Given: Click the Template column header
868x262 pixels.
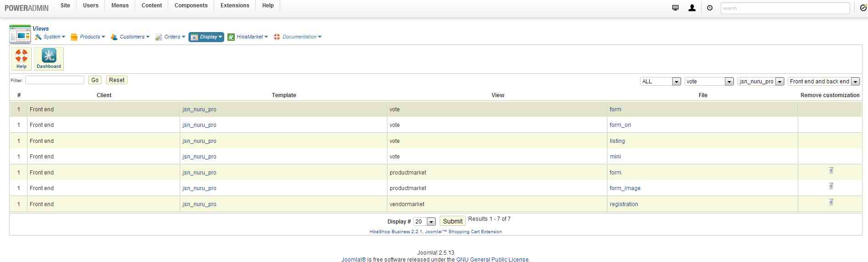Looking at the screenshot, I should [x=284, y=95].
